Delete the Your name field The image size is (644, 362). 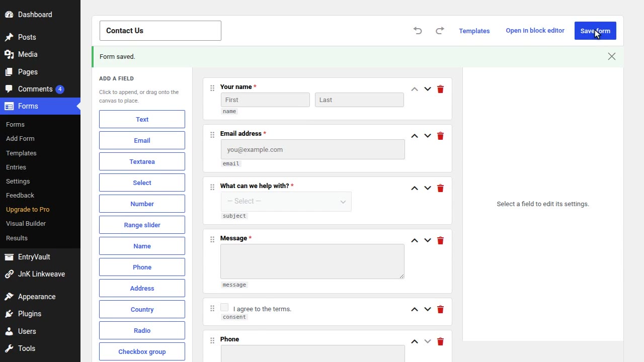click(x=440, y=89)
